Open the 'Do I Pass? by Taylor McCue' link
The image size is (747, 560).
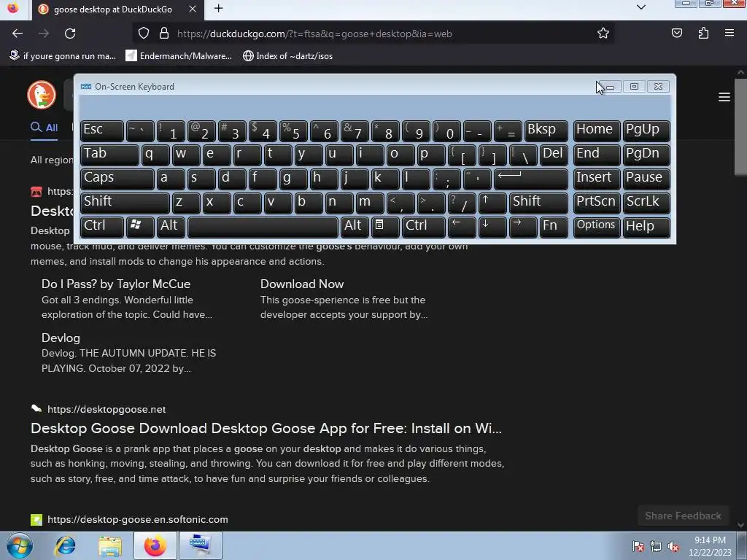tap(116, 284)
